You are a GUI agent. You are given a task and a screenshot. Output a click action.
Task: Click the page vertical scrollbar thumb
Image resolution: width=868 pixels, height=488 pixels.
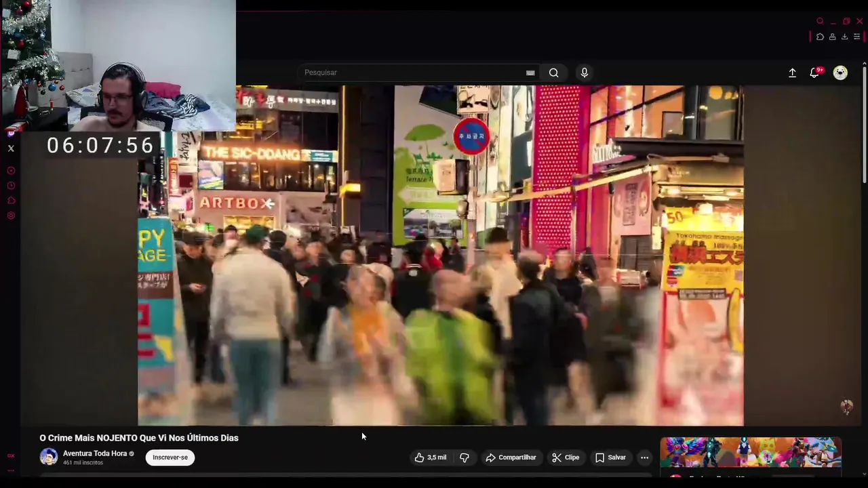click(864, 124)
